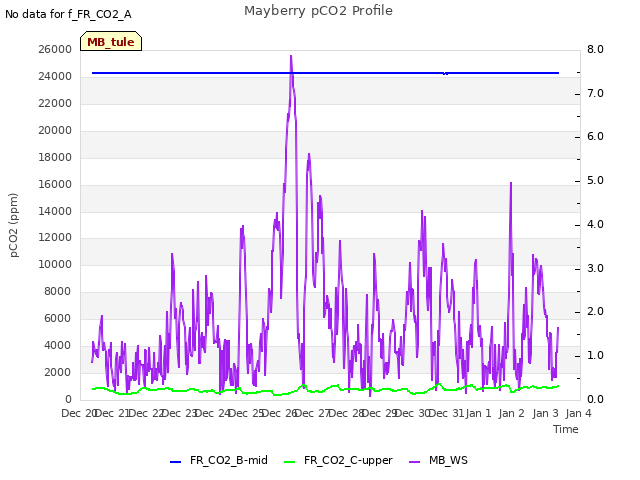Screen dimensions: 640x480
Task: Click the purple MB_WS legend swatch
Action: tap(414, 462)
